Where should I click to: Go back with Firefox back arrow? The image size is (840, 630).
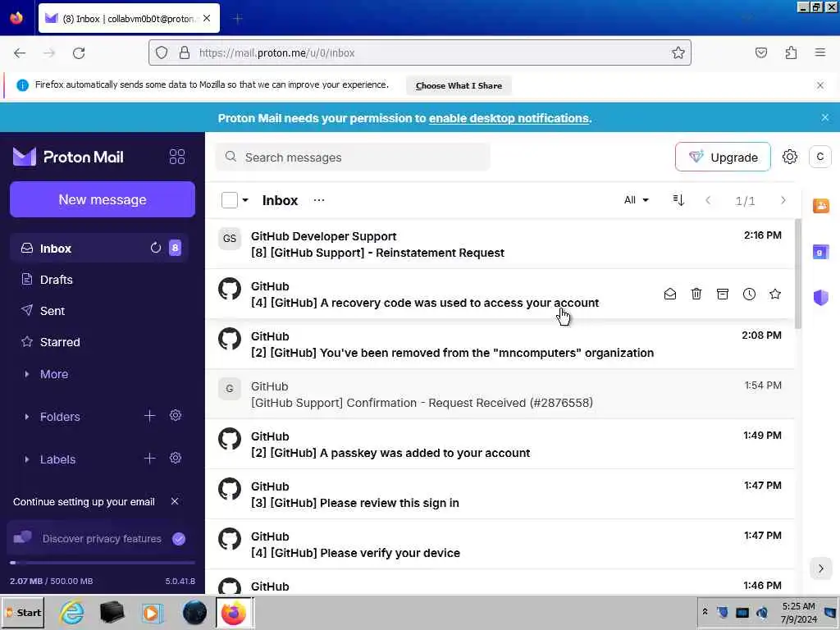[x=20, y=53]
